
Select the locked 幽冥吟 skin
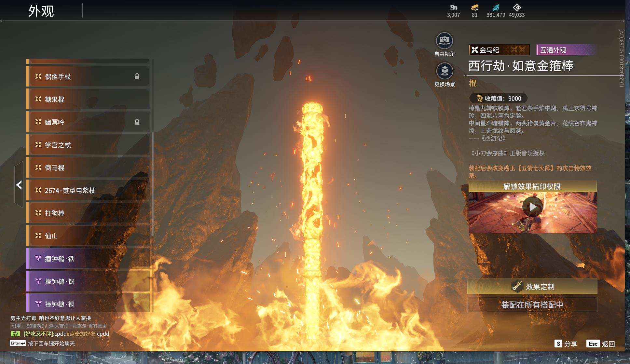88,122
